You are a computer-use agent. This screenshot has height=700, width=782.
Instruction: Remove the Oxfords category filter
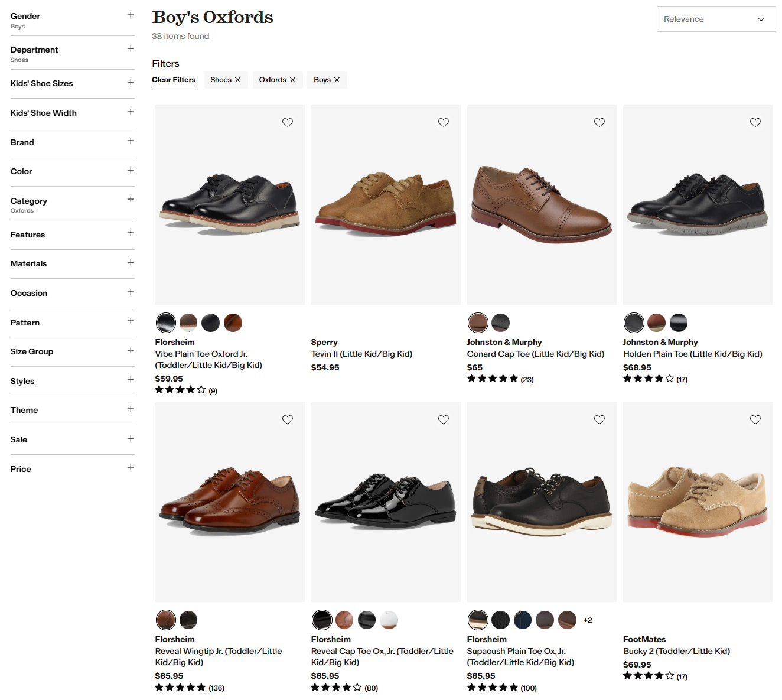292,80
